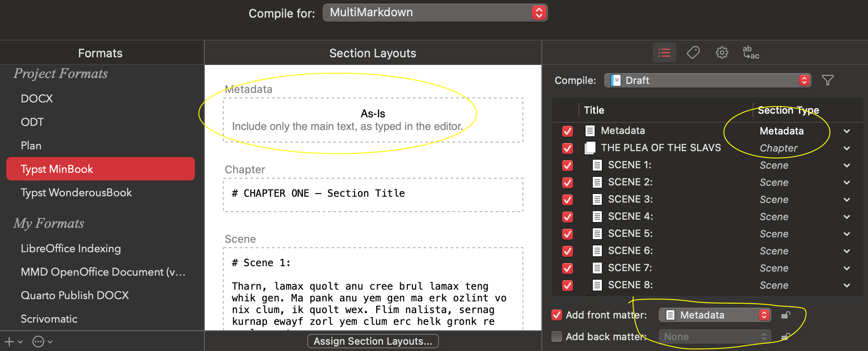Open the metadata tag tab icon

693,53
